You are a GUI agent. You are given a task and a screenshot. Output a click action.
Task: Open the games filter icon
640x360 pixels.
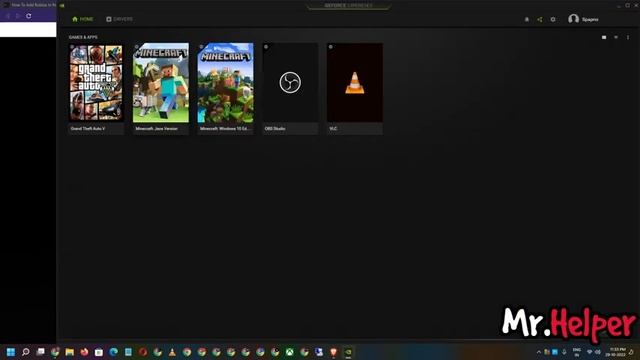pos(616,37)
